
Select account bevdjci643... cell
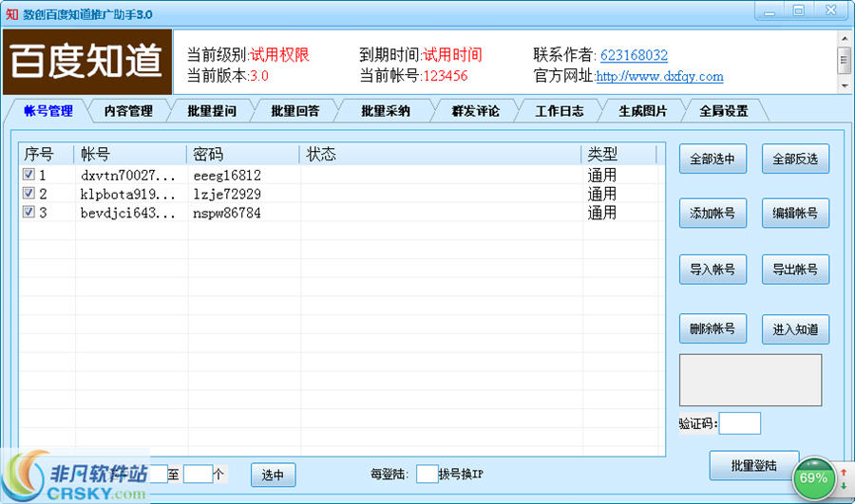pyautogui.click(x=127, y=213)
